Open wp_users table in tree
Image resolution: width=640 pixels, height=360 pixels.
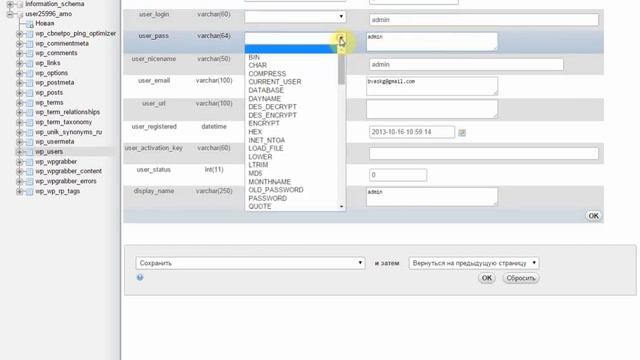(x=49, y=151)
